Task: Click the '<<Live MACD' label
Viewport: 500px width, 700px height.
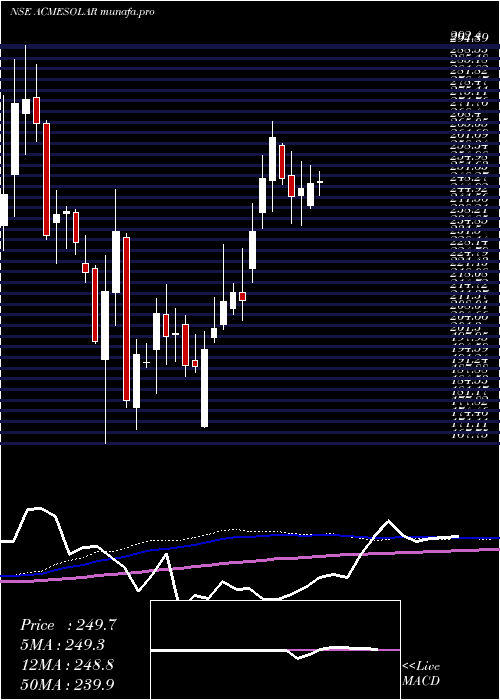Action: pyautogui.click(x=421, y=673)
